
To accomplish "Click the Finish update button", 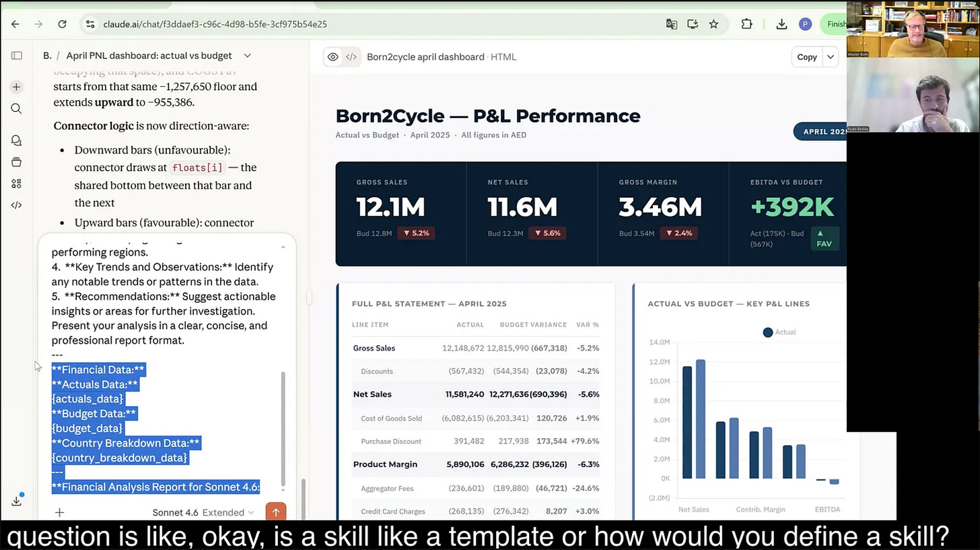I will pyautogui.click(x=833, y=24).
